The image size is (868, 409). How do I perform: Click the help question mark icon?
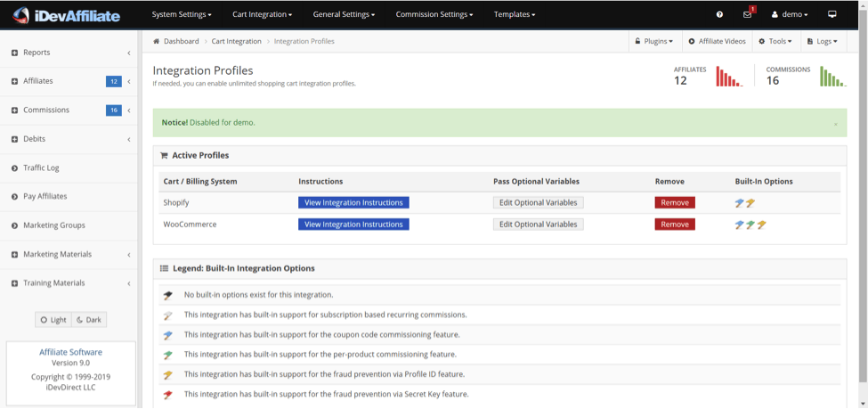pos(719,15)
